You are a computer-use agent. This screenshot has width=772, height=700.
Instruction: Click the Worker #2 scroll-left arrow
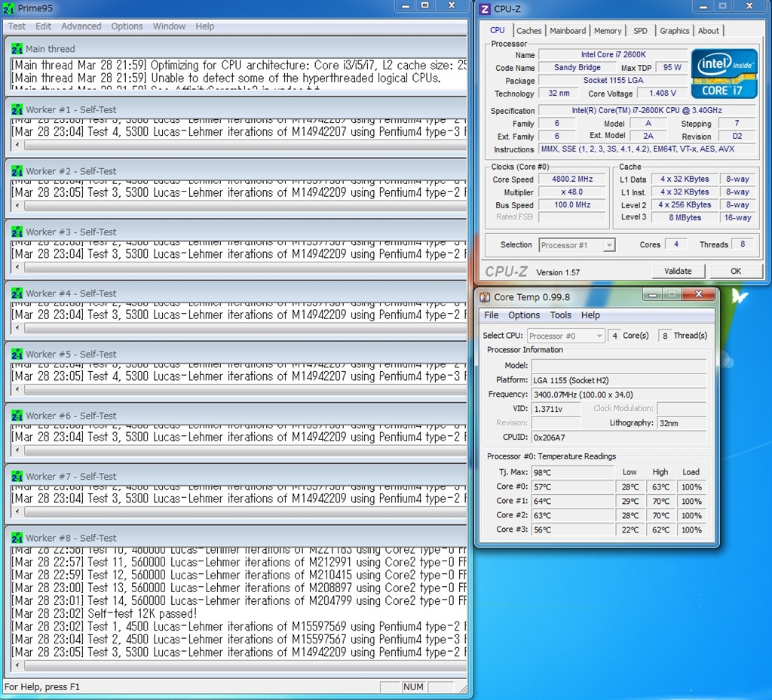point(18,206)
